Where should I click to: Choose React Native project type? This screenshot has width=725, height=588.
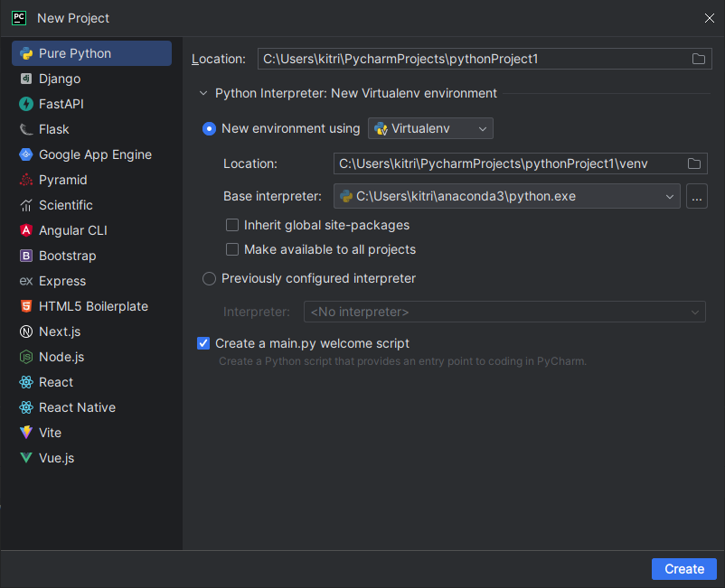coord(91,407)
